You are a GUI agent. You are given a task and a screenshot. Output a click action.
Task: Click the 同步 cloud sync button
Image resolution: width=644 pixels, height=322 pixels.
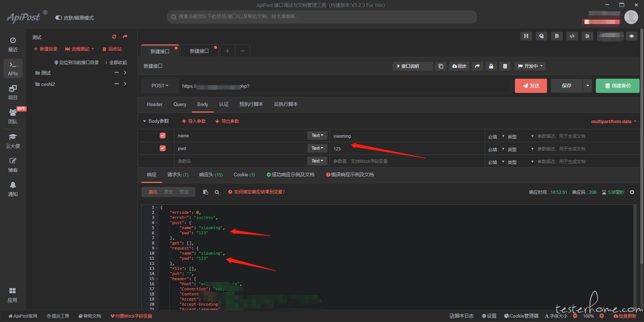pos(459,66)
